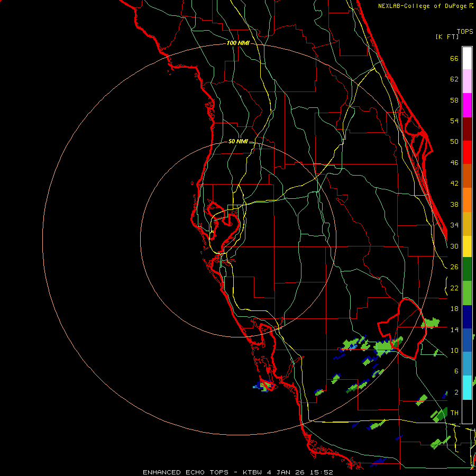This screenshot has height=476, width=476.
Task: Select the light blue legend swatch
Action: click(467, 364)
